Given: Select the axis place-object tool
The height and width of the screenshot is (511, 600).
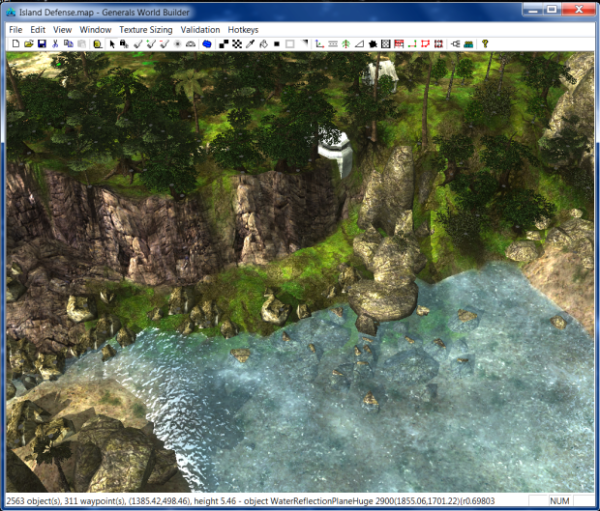Looking at the screenshot, I should coord(320,44).
